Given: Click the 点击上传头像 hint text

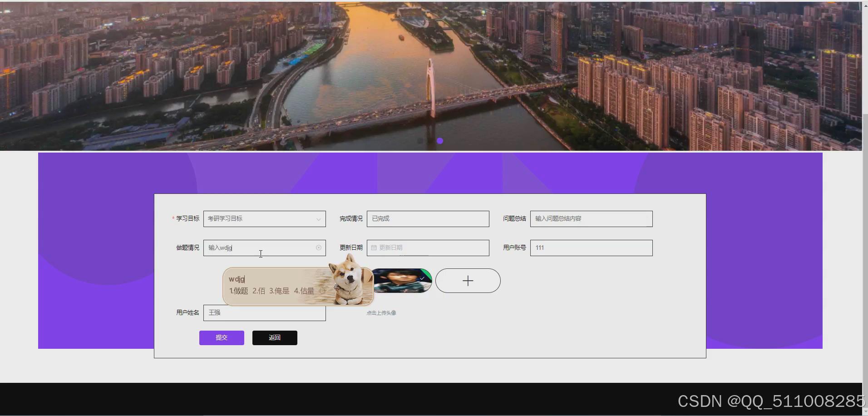Looking at the screenshot, I should [x=381, y=313].
